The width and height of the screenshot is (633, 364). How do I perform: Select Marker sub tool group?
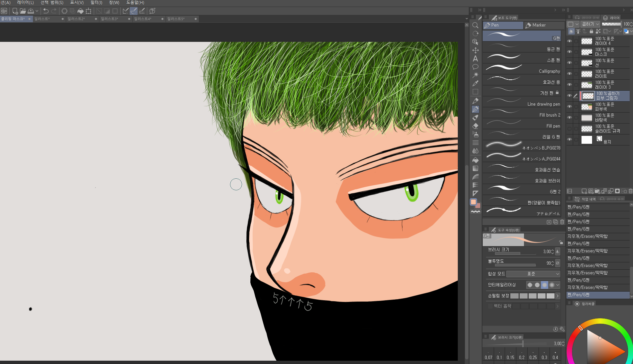(544, 25)
